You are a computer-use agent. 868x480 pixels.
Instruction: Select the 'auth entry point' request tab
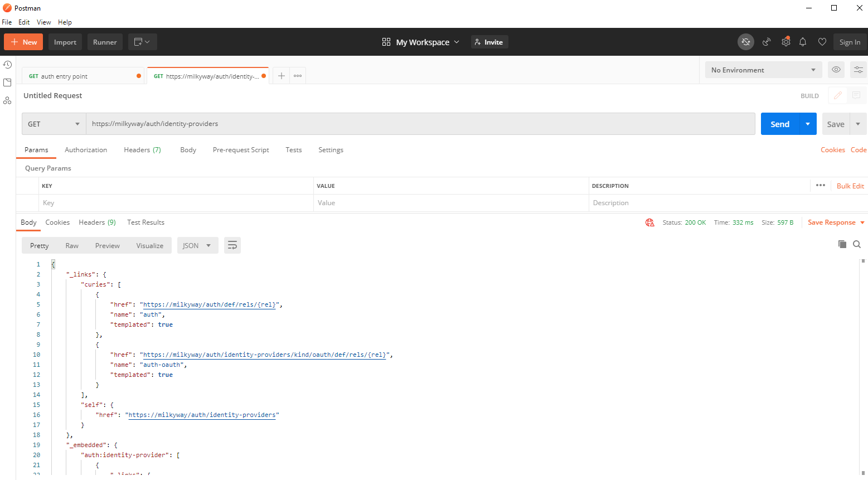click(83, 76)
